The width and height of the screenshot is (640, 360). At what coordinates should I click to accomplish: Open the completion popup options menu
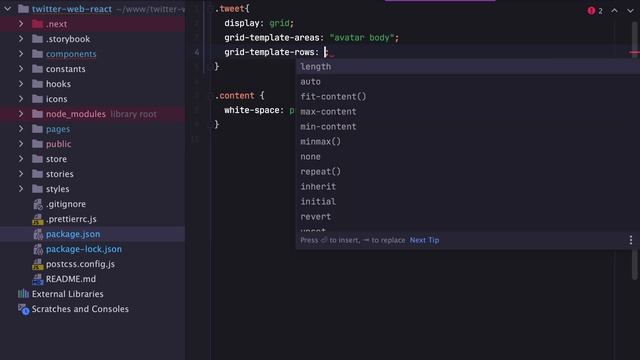(631, 240)
